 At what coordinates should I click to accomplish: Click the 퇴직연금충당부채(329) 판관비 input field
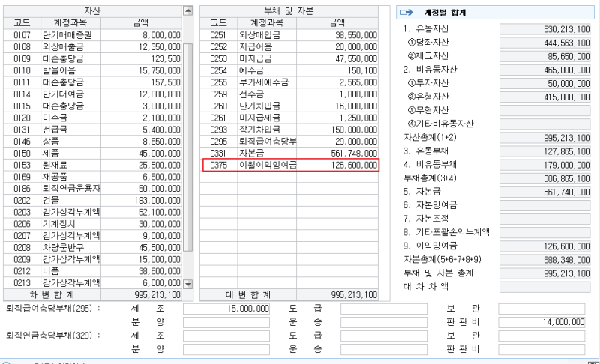541,349
